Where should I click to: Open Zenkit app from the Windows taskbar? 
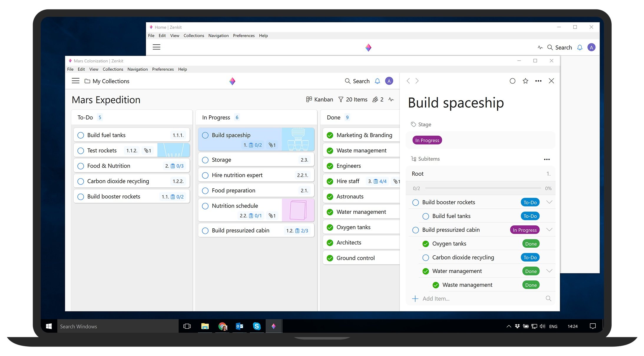(274, 326)
